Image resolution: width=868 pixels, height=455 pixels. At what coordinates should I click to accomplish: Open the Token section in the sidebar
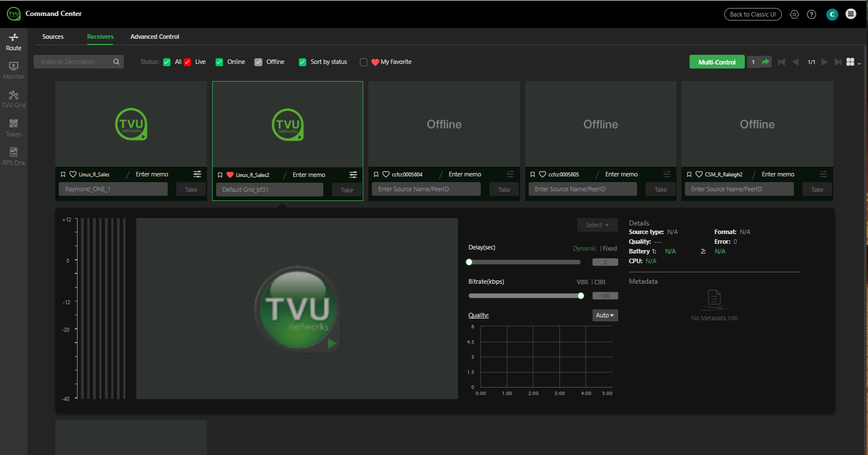[14, 128]
